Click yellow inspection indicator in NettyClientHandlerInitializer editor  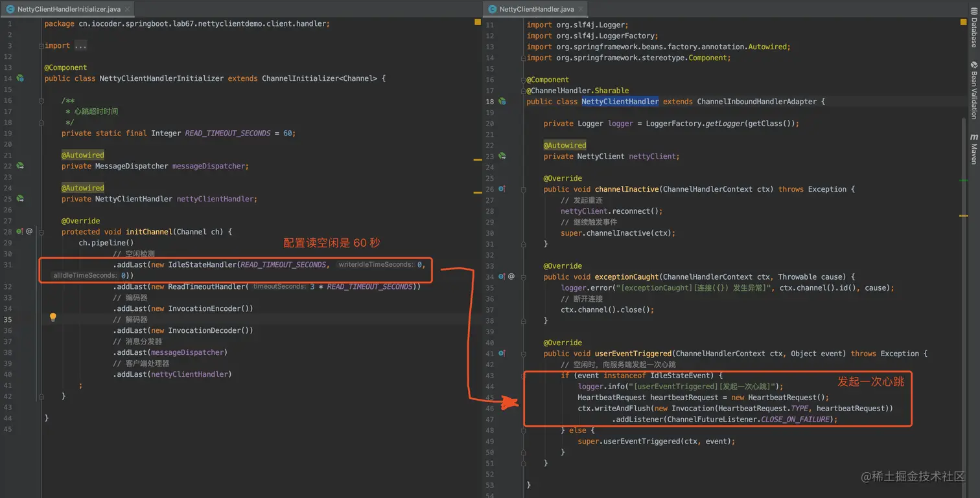pos(478,22)
